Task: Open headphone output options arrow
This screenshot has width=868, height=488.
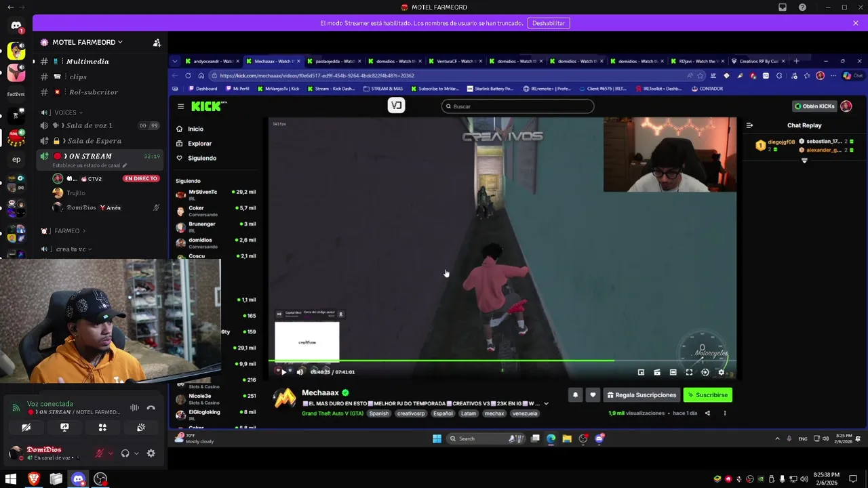Action: 136,453
